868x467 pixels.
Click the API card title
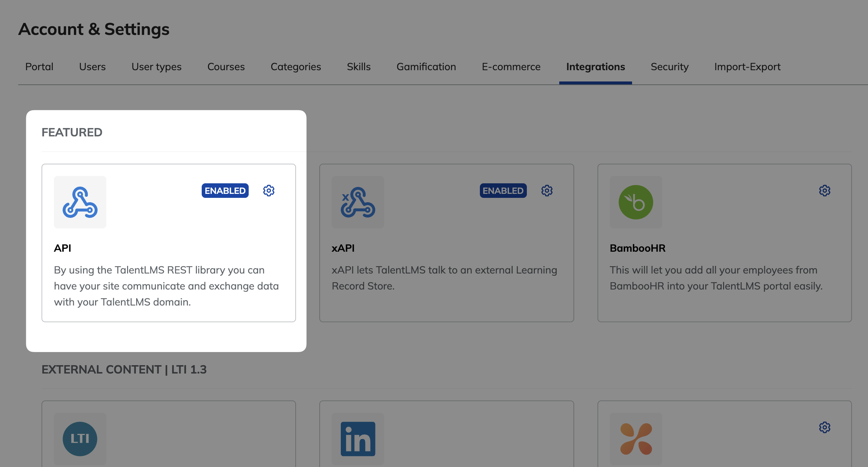coord(63,248)
